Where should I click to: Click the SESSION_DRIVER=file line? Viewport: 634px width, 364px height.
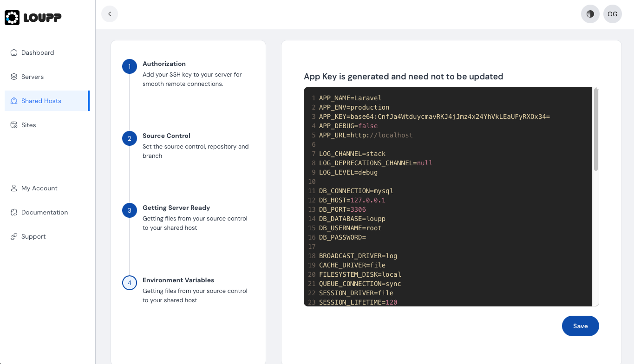pos(356,293)
